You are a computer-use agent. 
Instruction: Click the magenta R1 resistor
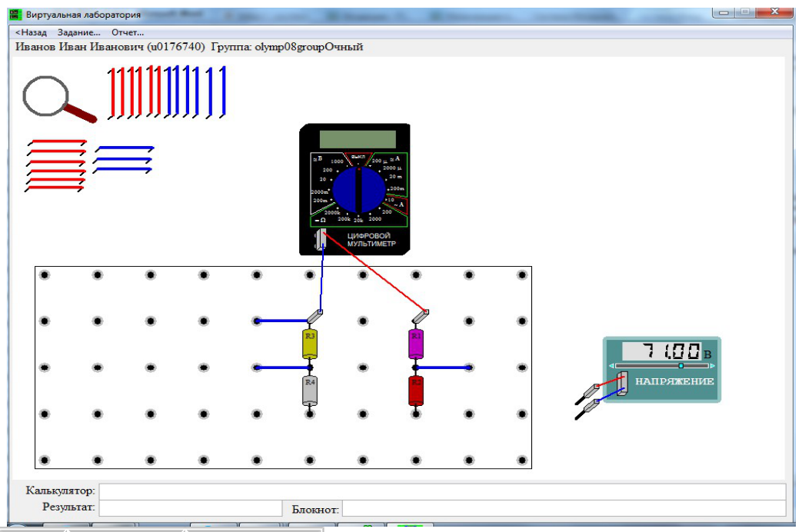coord(416,344)
